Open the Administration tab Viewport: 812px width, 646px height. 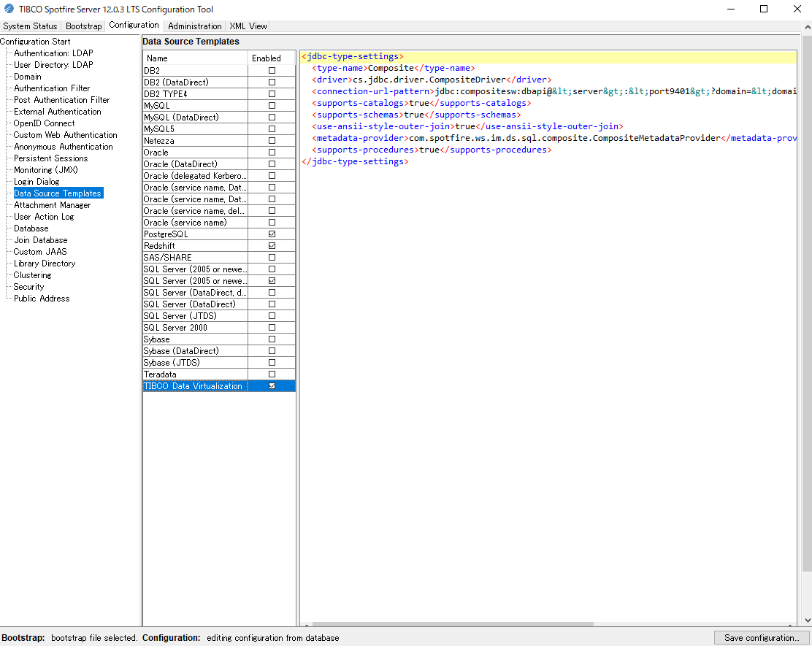195,26
